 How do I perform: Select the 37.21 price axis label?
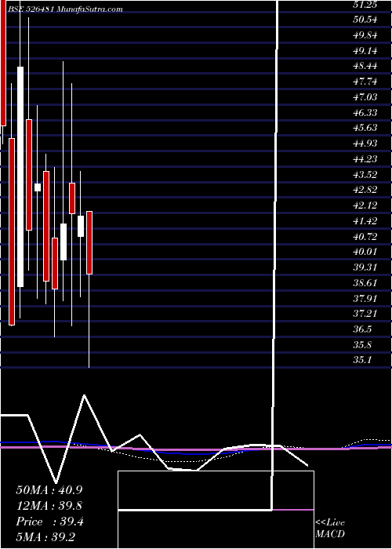tap(365, 314)
